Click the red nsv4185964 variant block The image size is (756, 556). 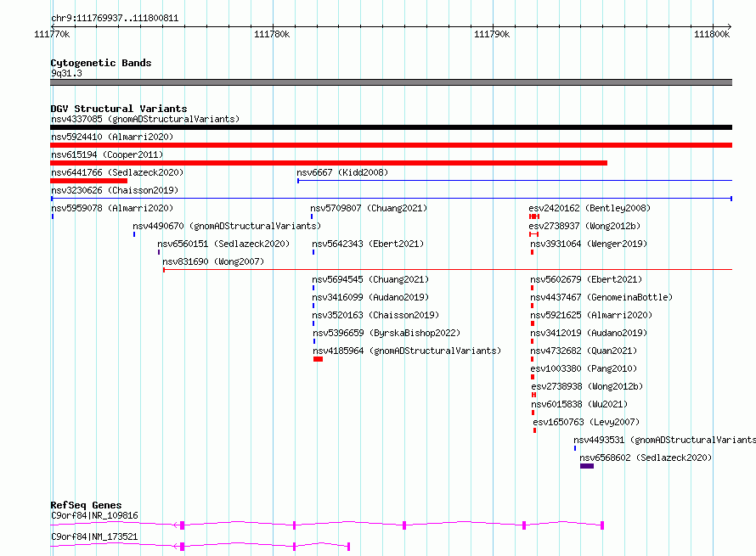pos(319,359)
